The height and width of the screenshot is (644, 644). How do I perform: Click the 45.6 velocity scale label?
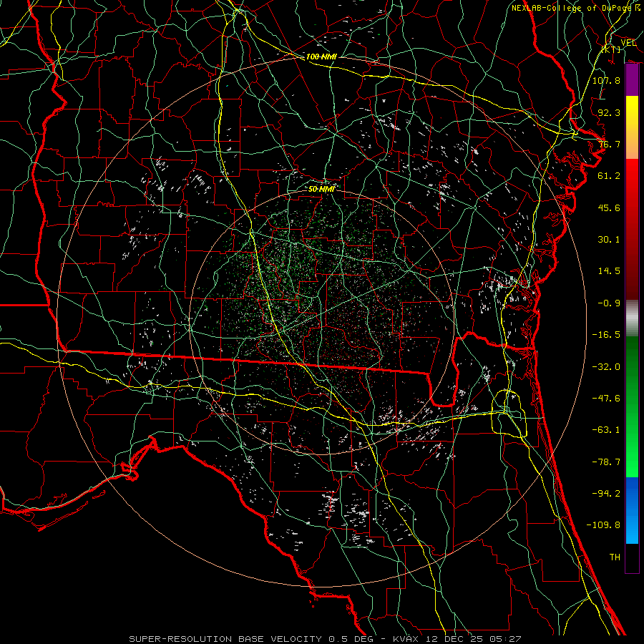(x=609, y=208)
